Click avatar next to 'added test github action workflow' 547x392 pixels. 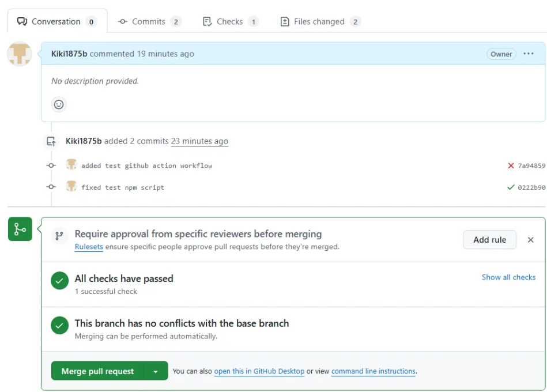[x=71, y=165]
